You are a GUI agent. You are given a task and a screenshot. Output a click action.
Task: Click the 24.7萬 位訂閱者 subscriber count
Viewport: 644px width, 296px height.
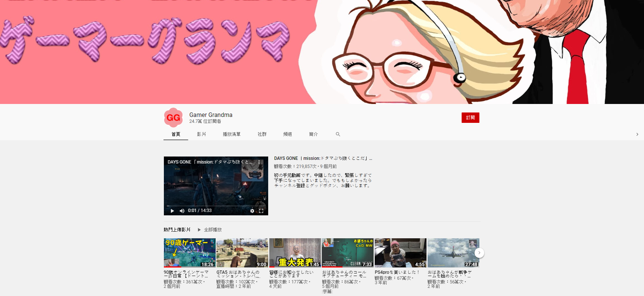(x=205, y=121)
